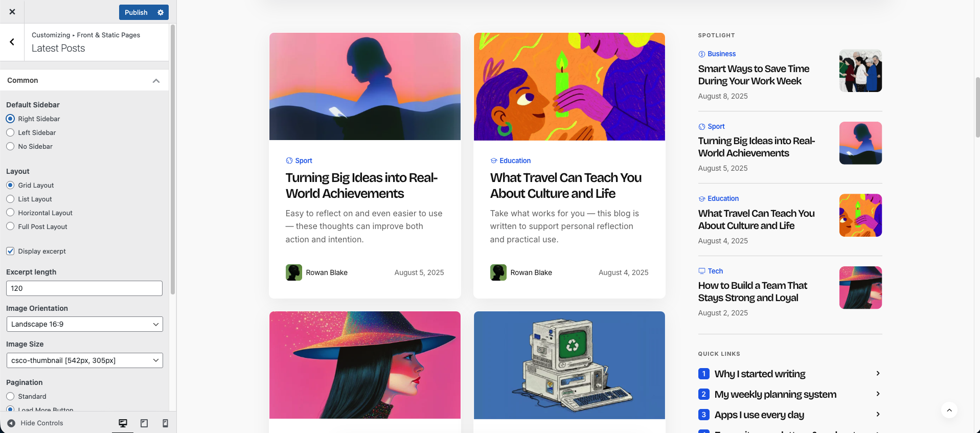Open the Image Orientation dropdown
Screen dimensions: 980x433
click(x=84, y=324)
